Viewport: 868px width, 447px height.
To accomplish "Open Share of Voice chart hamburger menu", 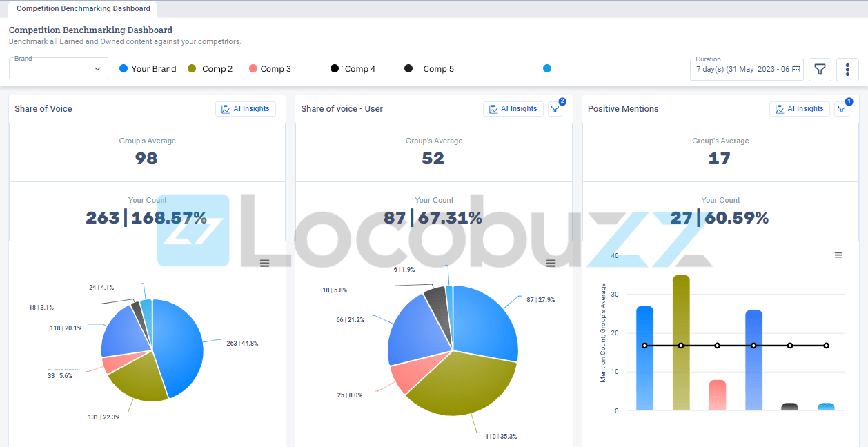I will pos(264,264).
